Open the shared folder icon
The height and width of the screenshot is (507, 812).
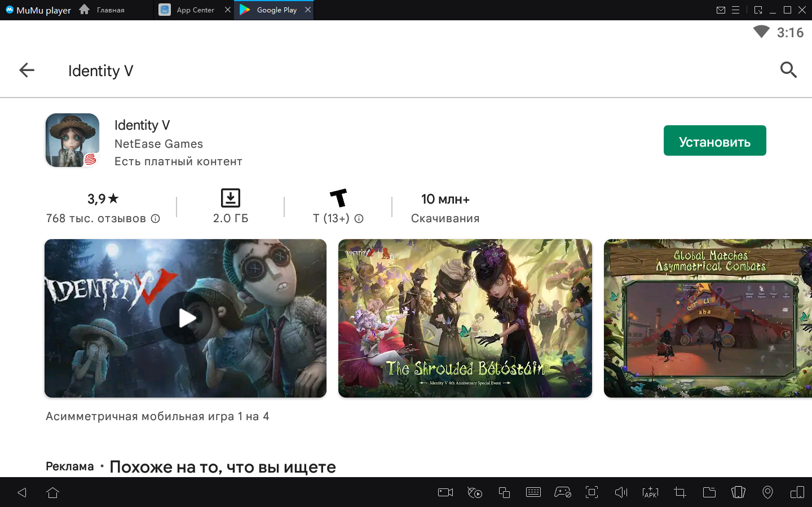pyautogui.click(x=709, y=492)
